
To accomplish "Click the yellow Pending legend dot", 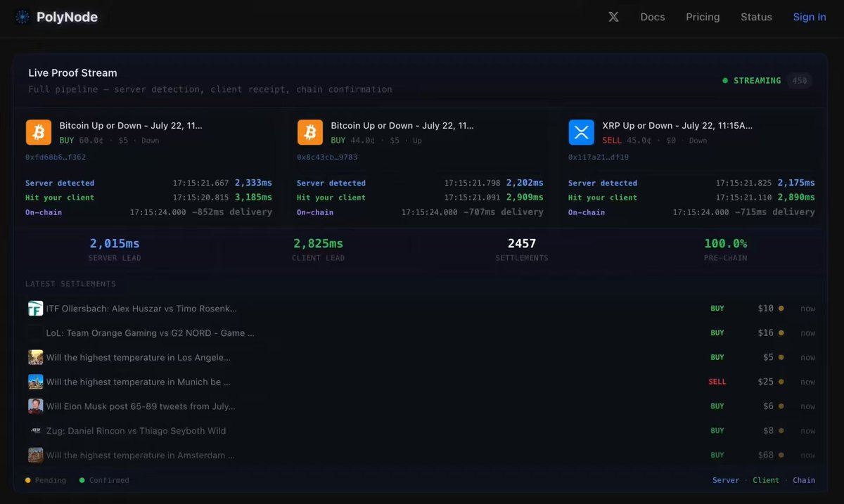I will point(28,480).
